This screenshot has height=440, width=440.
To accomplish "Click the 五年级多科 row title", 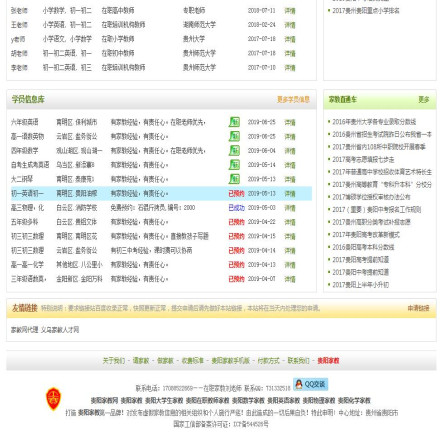I will (25, 222).
